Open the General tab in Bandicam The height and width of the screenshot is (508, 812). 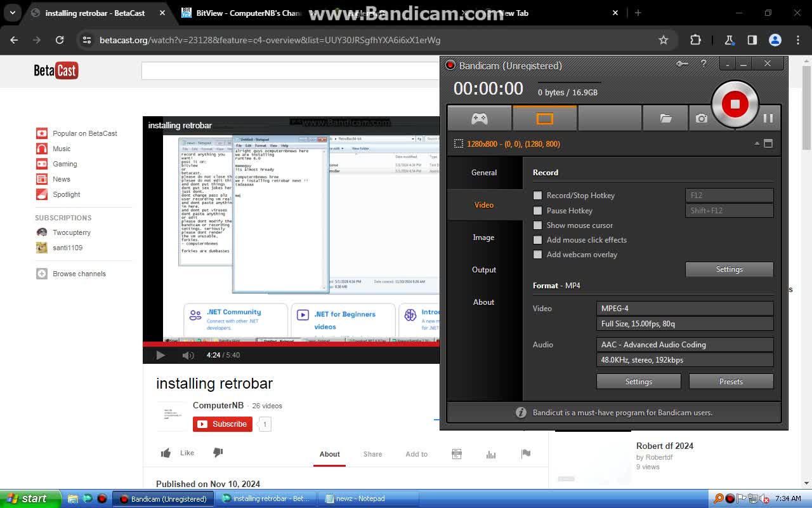point(484,173)
